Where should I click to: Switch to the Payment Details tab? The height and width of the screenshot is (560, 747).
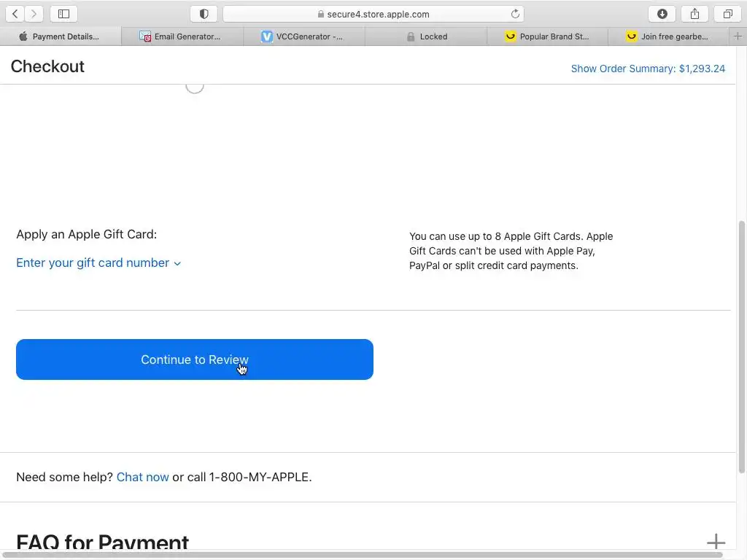point(61,36)
